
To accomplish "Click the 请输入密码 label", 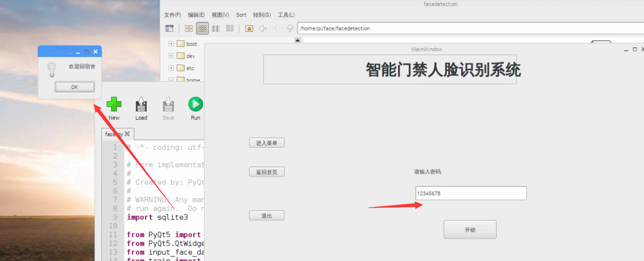I will (427, 171).
